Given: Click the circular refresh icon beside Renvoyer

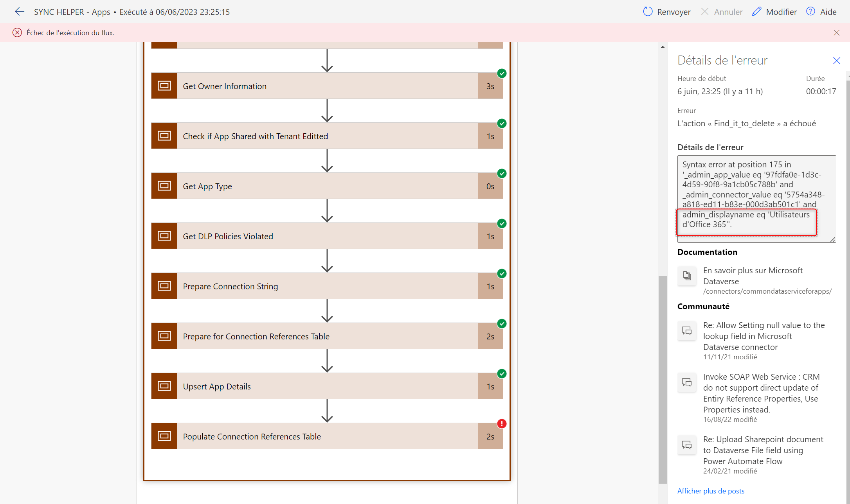Looking at the screenshot, I should pyautogui.click(x=648, y=11).
